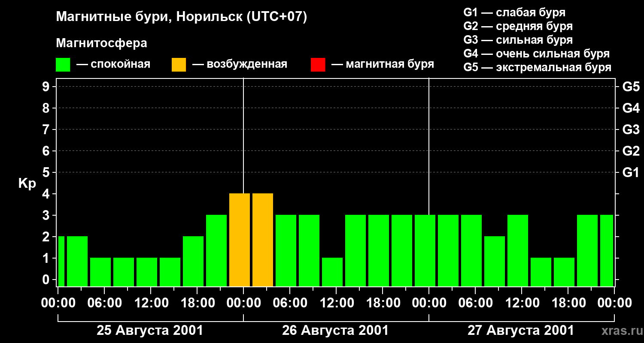Click the '25 Августа 2001' date label
The height and width of the screenshot is (343, 644).
click(x=150, y=331)
